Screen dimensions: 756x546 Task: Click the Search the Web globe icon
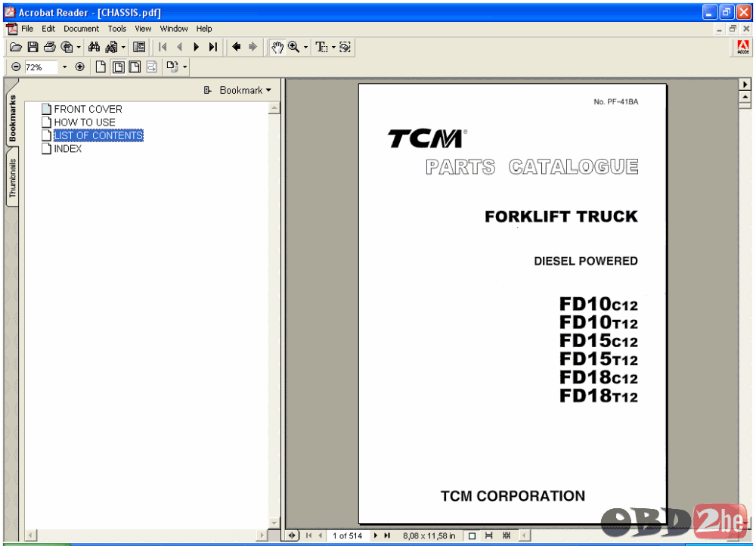pyautogui.click(x=67, y=47)
